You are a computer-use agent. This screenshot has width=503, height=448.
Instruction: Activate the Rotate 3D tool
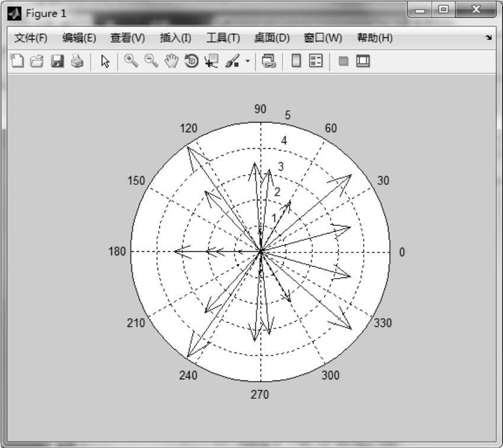[x=191, y=61]
